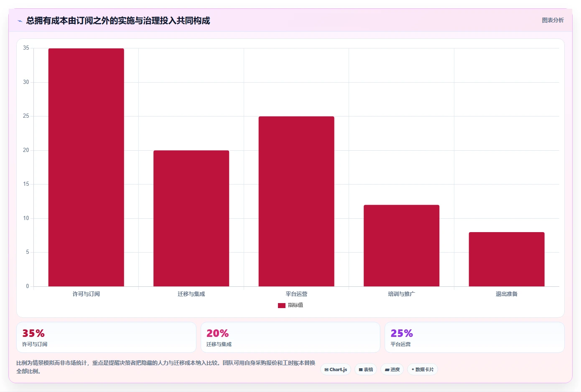This screenshot has height=392, width=581.
Task: Click the 图表分析 label in header
Action: pos(553,20)
